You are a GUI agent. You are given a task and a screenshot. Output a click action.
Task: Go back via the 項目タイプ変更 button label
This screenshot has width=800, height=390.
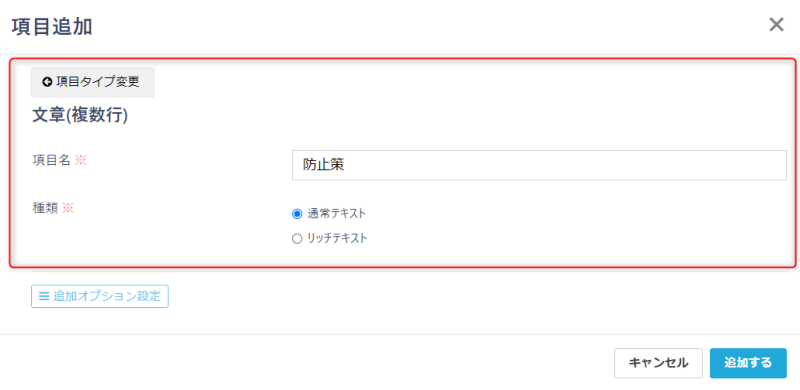pyautogui.click(x=98, y=82)
